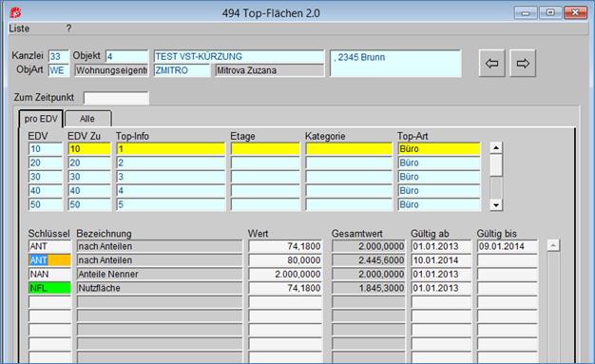Click the Gesamtwert cell 2.445,6000
The image size is (595, 364).
369,260
